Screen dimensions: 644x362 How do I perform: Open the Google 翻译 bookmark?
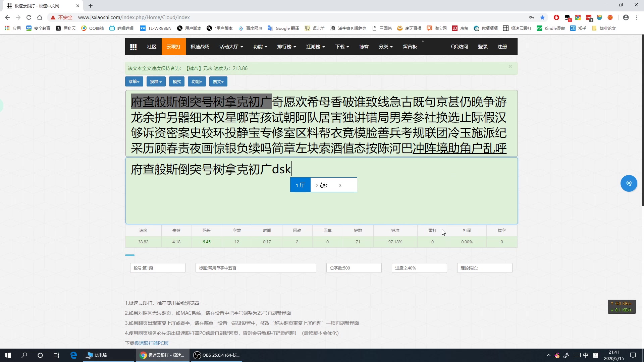[283, 28]
